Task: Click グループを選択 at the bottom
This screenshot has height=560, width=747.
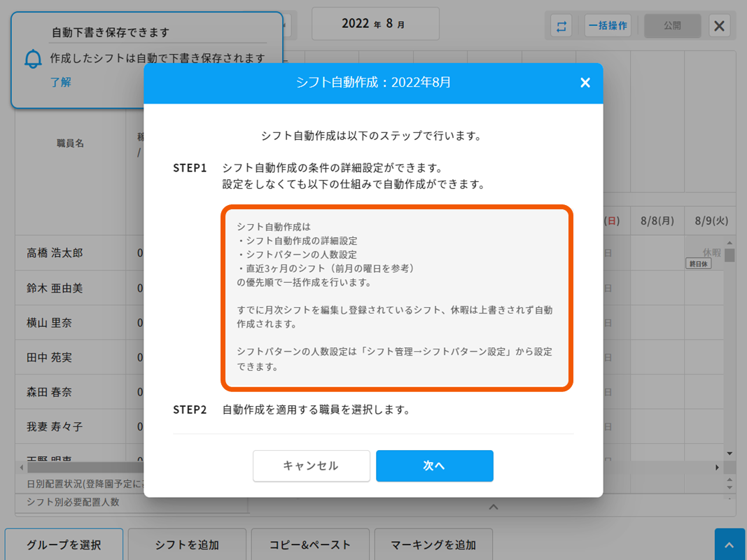Action: tap(64, 545)
